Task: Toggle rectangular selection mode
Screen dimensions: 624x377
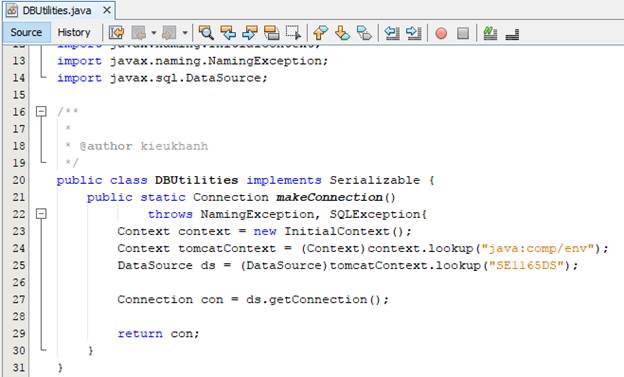Action: pos(294,33)
